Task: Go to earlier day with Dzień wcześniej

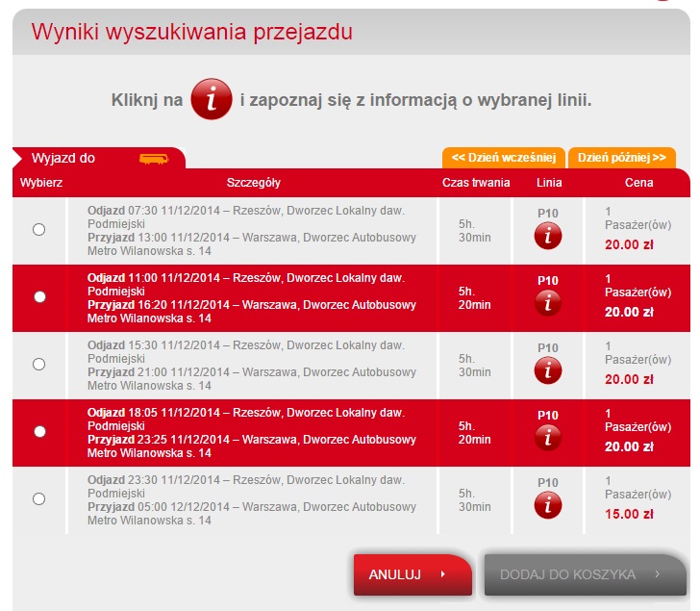Action: pos(503,157)
